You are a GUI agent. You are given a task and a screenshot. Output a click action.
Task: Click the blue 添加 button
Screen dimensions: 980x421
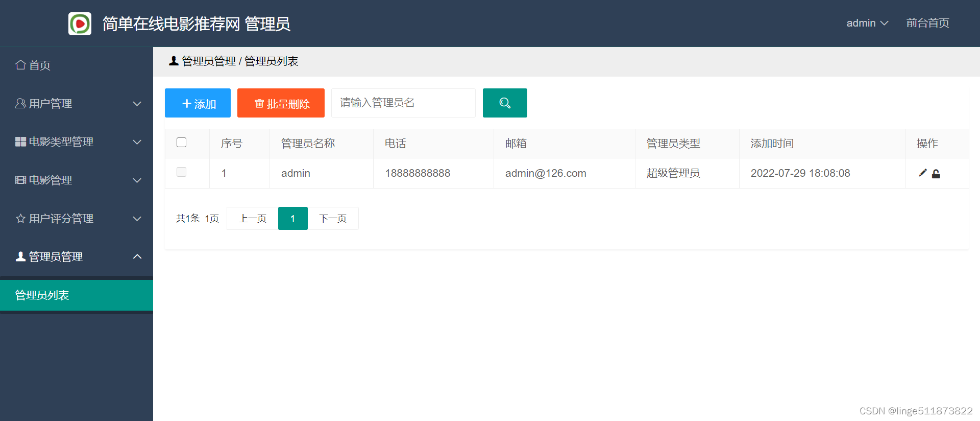coord(198,103)
